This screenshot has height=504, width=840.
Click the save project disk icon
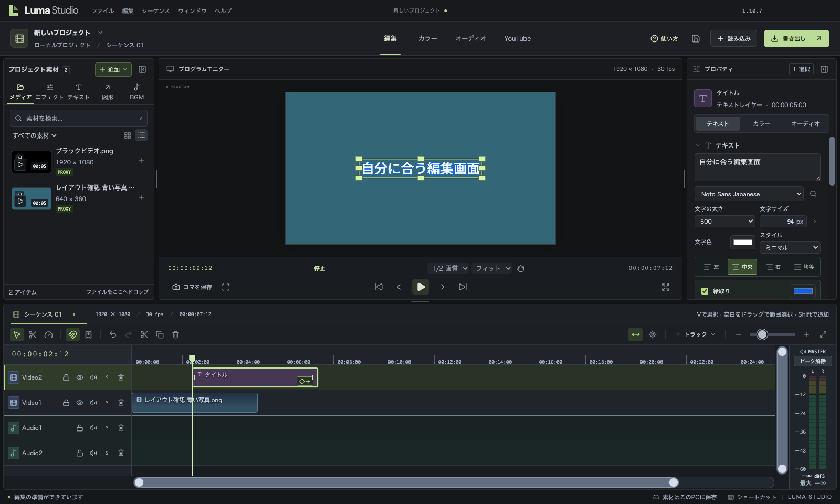coord(696,38)
